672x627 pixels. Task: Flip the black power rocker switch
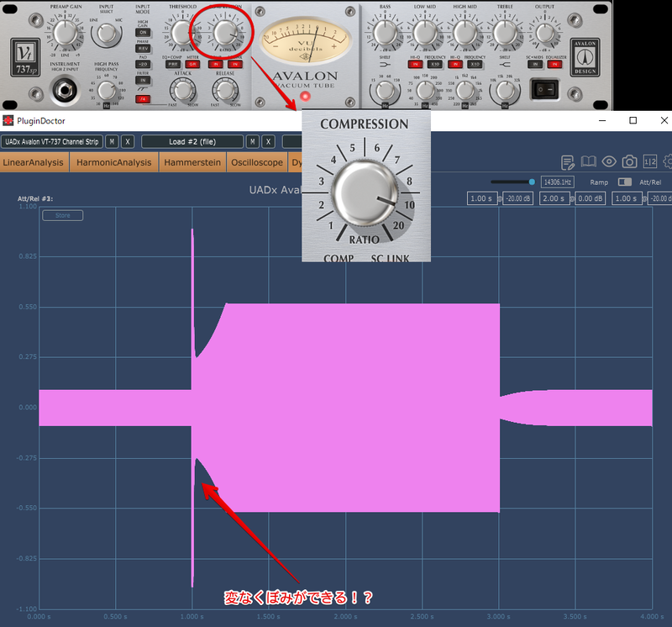coord(544,90)
